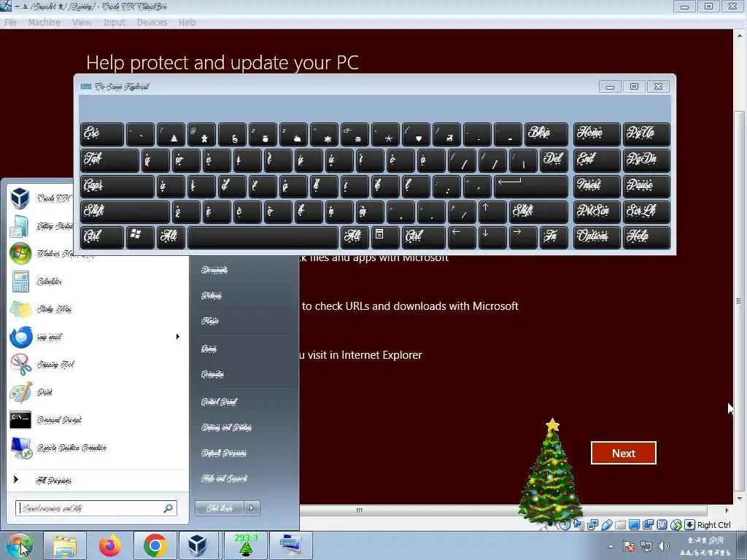Viewport: 747px width, 560px height.
Task: Click the Christmas tree countdown taskbar icon
Action: pos(245,545)
